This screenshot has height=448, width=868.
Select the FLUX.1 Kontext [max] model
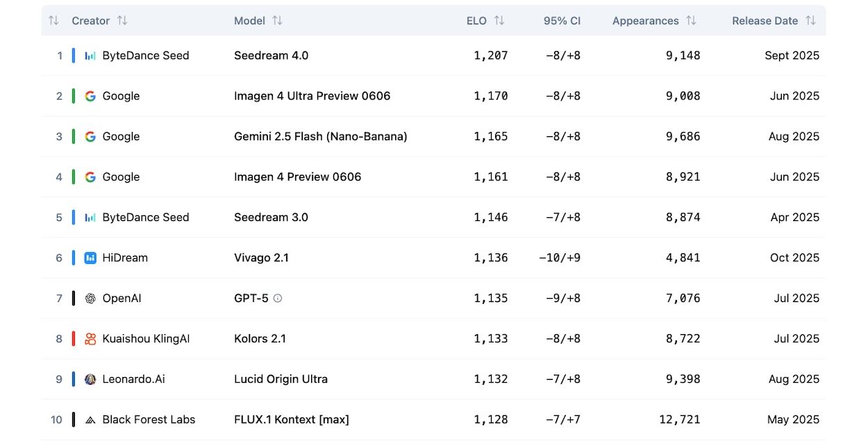[291, 420]
